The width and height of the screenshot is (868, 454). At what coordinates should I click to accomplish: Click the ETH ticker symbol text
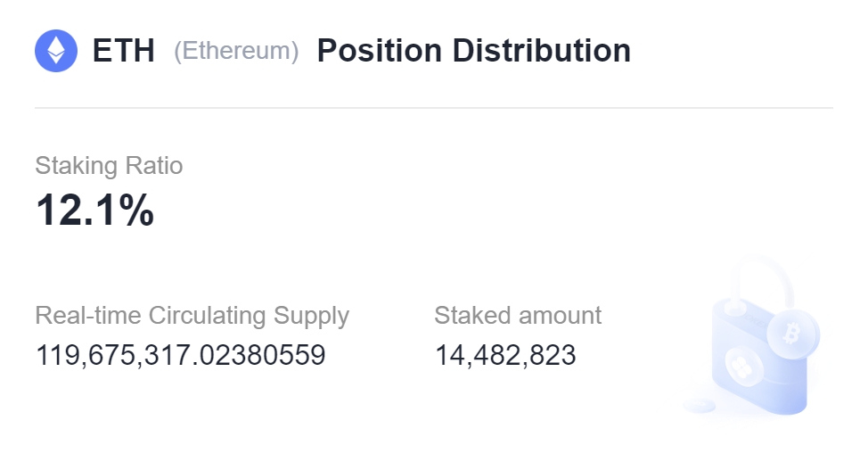[x=124, y=51]
